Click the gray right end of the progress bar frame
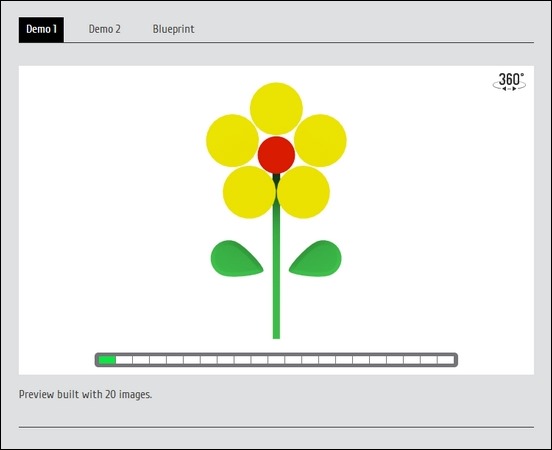Viewport: 552px width, 450px height. (456, 360)
